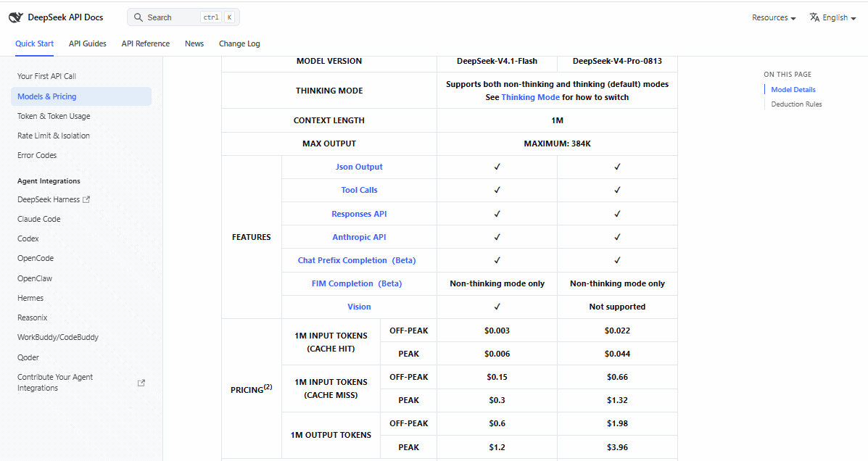Click external link icon beside Contribute Your Agent Integrations
The width and height of the screenshot is (868, 461).
pyautogui.click(x=141, y=383)
